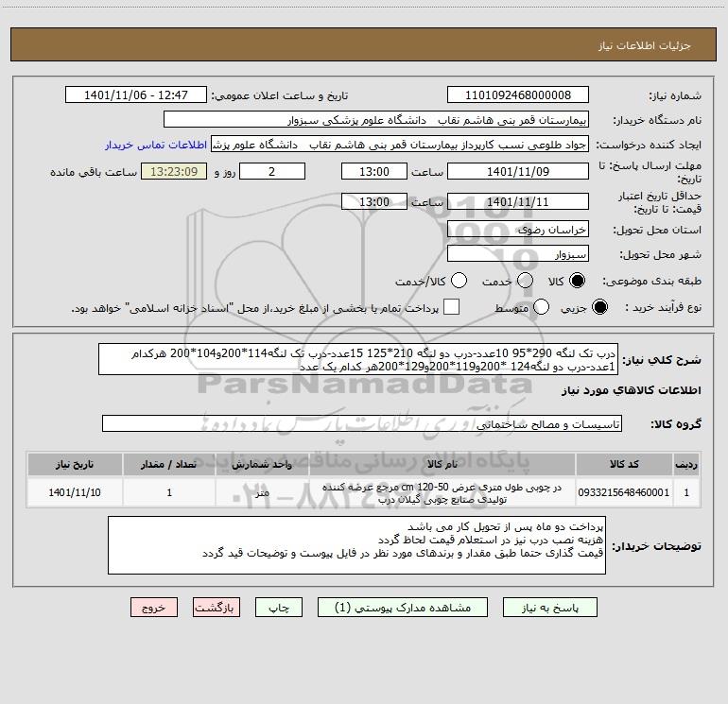Click the شرح کلی نیاز description box

coord(358,359)
